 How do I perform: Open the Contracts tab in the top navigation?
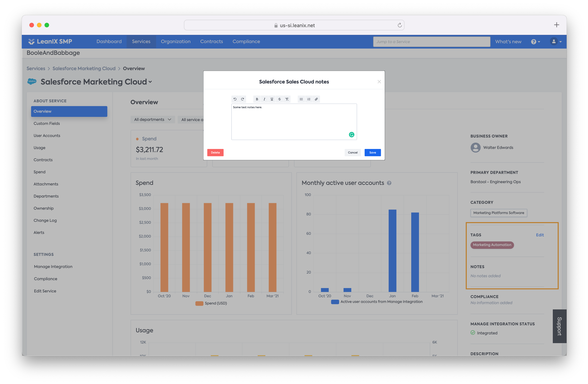tap(211, 41)
